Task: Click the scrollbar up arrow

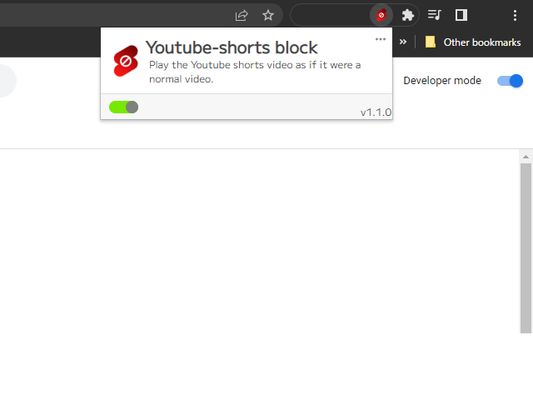Action: point(526,157)
